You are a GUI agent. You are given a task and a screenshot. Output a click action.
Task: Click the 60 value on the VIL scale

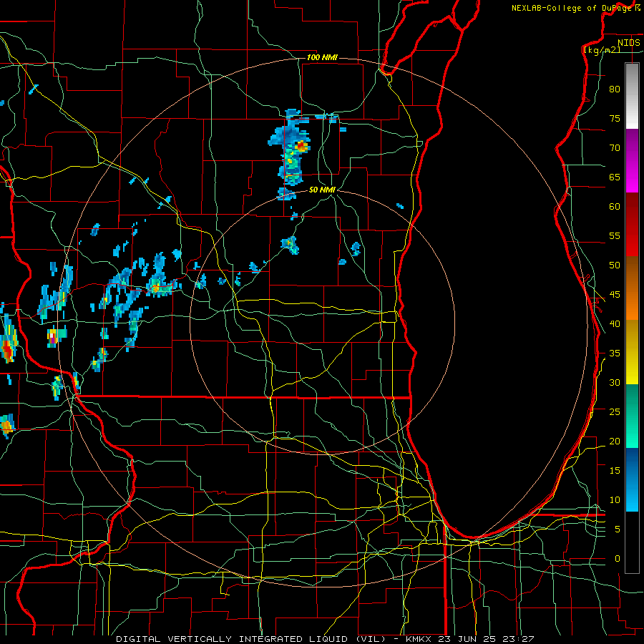pos(615,207)
